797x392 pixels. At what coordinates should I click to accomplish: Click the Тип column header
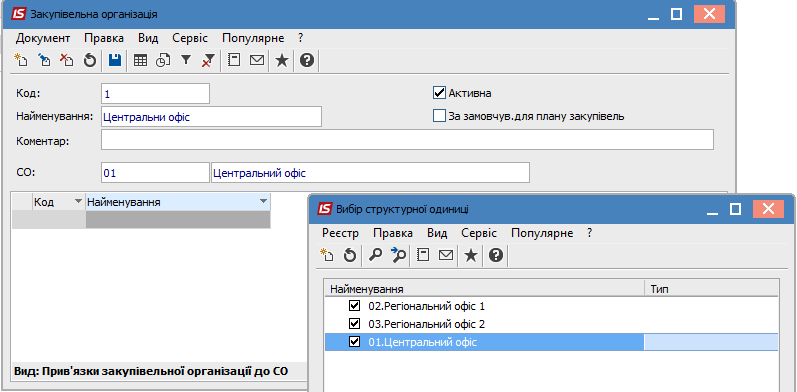click(711, 289)
